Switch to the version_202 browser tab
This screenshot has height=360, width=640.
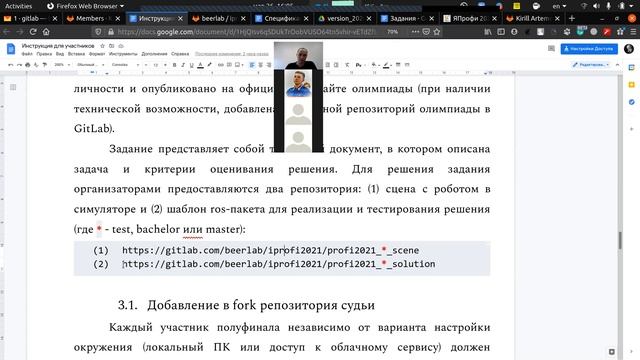[344, 18]
